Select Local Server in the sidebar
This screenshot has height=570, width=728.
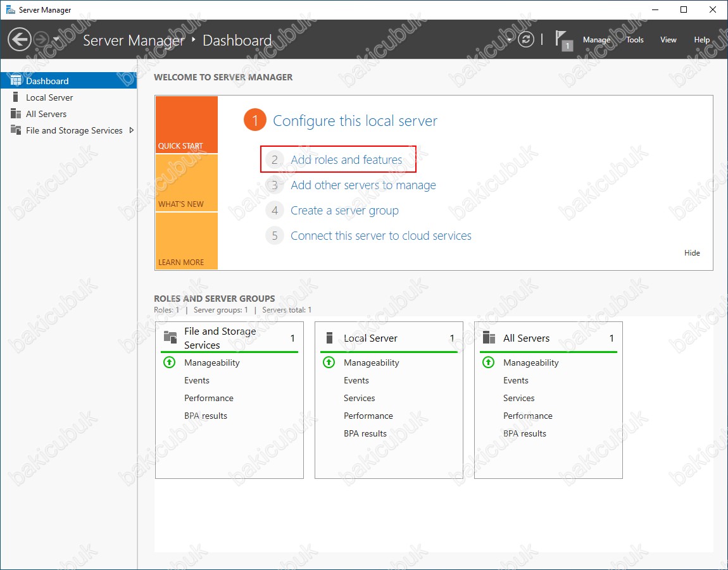(x=69, y=97)
